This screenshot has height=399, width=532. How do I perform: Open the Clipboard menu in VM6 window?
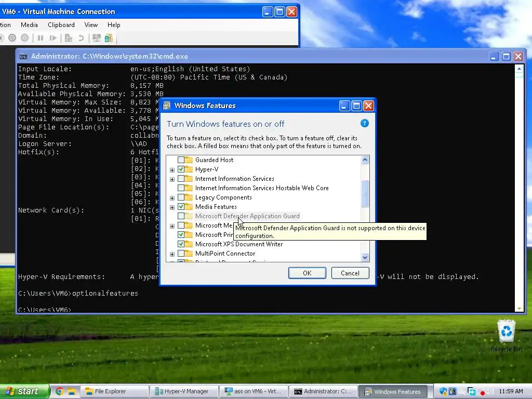point(61,25)
